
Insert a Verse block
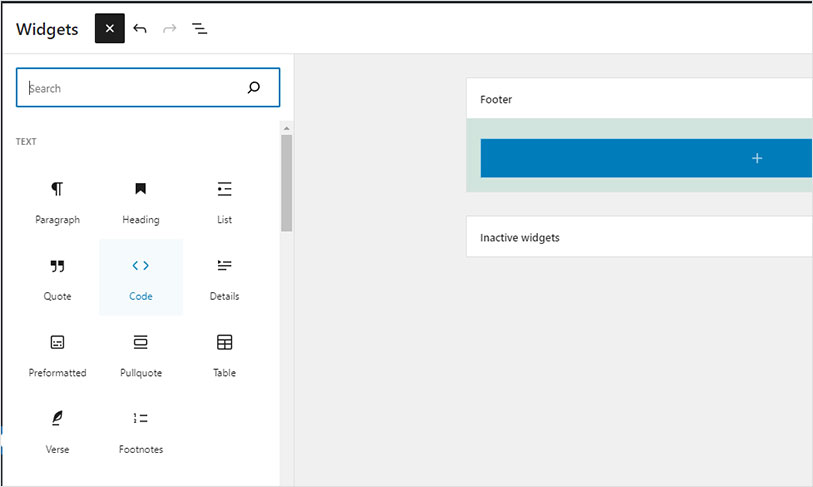pyautogui.click(x=58, y=431)
